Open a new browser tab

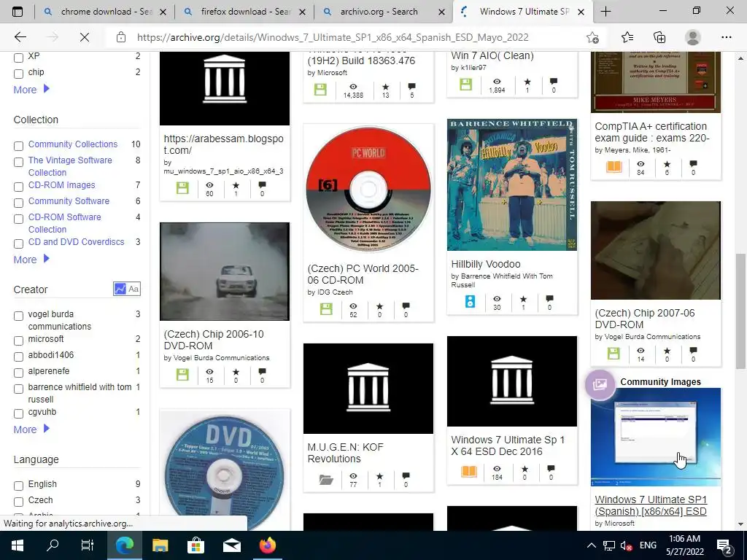605,12
